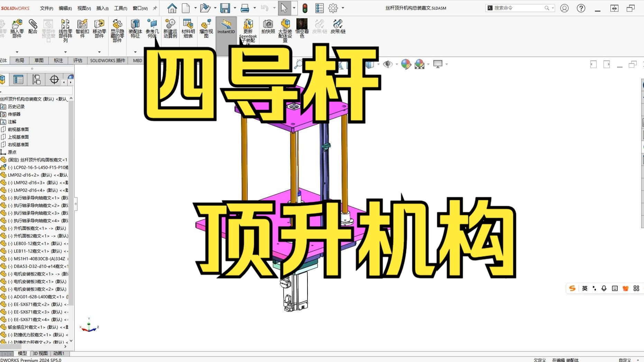Open the Window (窗口) menu
644x362 pixels.
(140, 8)
